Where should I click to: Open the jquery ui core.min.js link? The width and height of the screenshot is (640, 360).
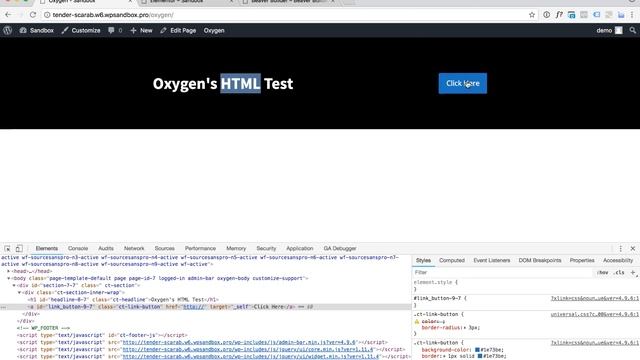click(248, 349)
